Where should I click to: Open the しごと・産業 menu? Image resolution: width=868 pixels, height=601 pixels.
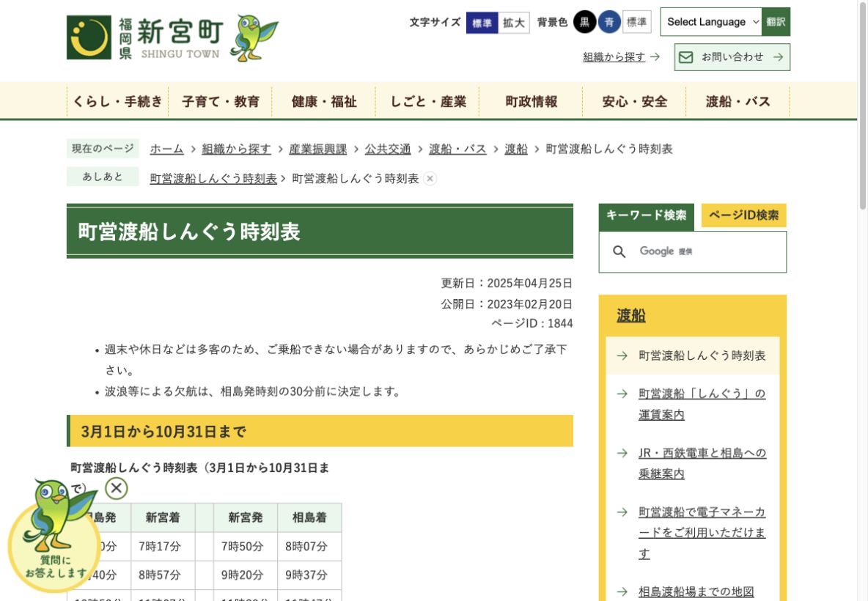click(x=427, y=101)
